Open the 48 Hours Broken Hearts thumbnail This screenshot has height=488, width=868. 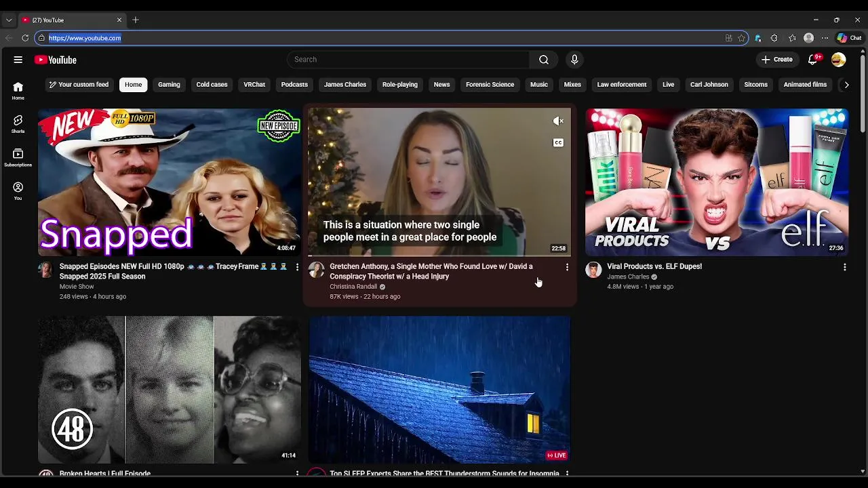click(x=170, y=389)
